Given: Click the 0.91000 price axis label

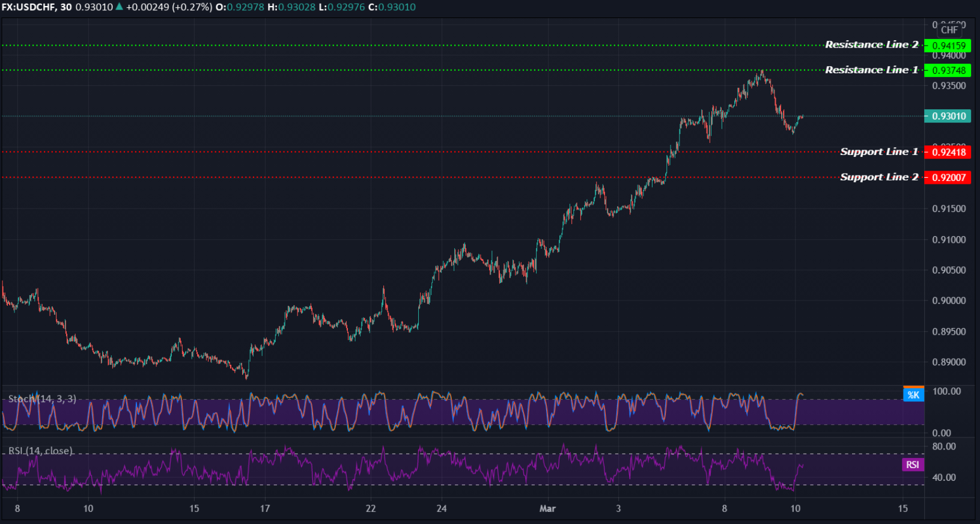Looking at the screenshot, I should click(949, 239).
